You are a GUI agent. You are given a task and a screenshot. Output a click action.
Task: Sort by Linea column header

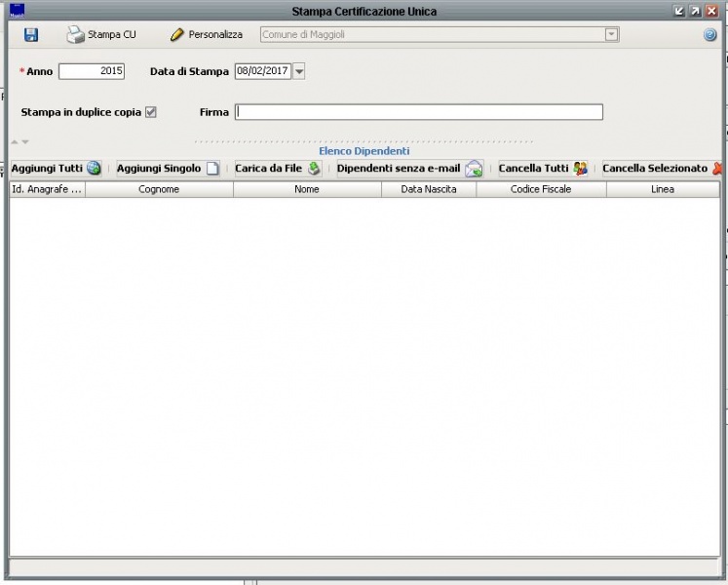coord(663,189)
